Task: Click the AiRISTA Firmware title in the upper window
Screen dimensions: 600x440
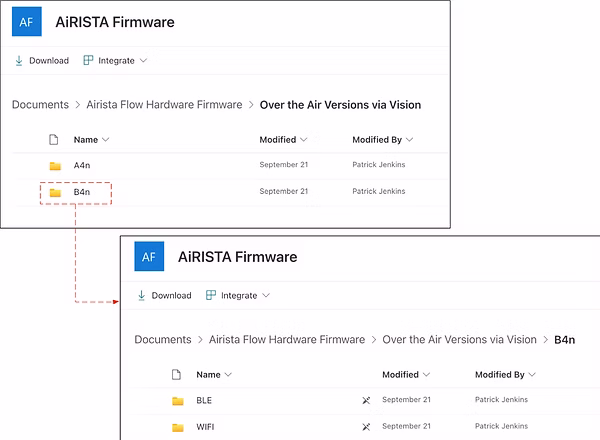Action: coord(115,22)
